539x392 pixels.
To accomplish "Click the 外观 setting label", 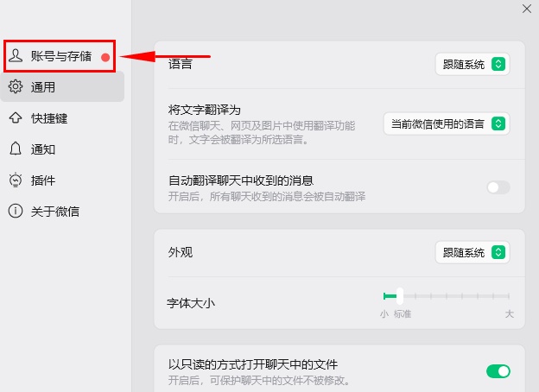I will (181, 252).
